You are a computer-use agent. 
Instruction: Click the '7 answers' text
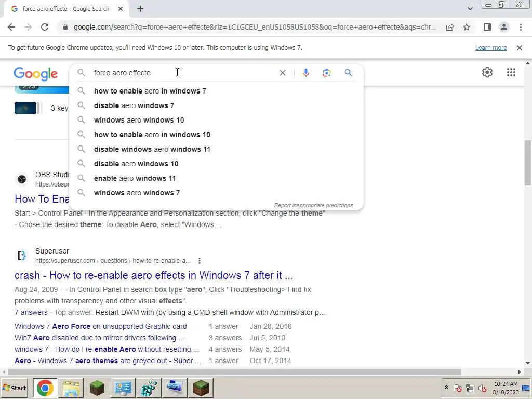pos(31,312)
